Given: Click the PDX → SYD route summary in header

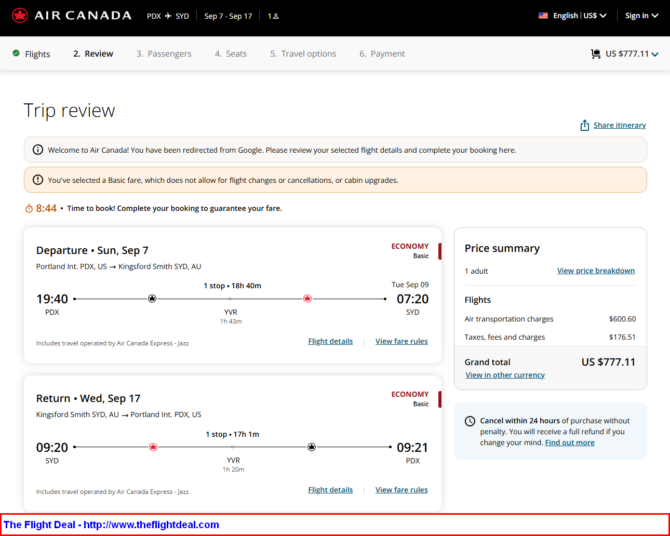Looking at the screenshot, I should 168,16.
